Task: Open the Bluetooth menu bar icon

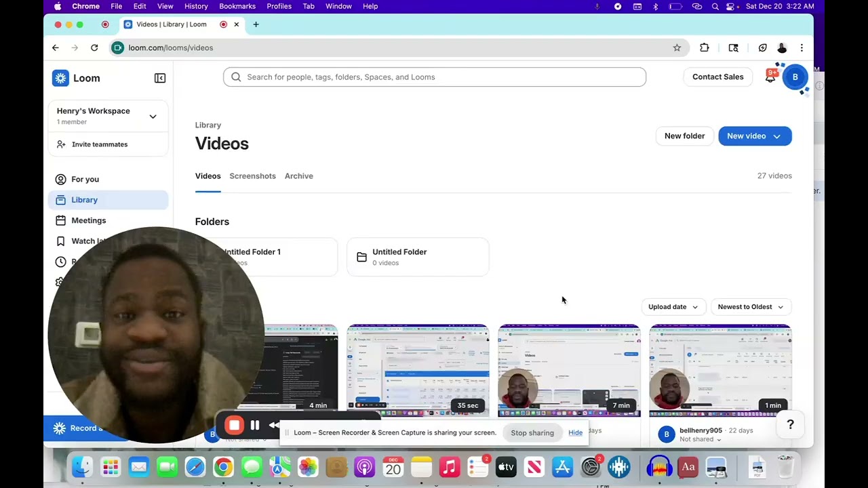Action: (655, 6)
